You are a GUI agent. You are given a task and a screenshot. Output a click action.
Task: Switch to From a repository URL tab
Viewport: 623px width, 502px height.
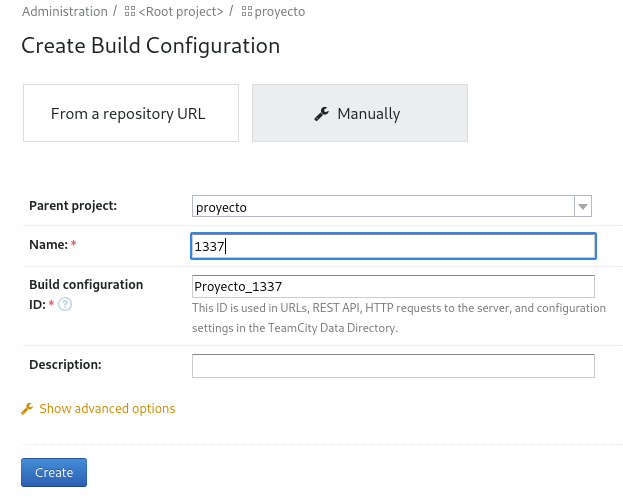[131, 113]
